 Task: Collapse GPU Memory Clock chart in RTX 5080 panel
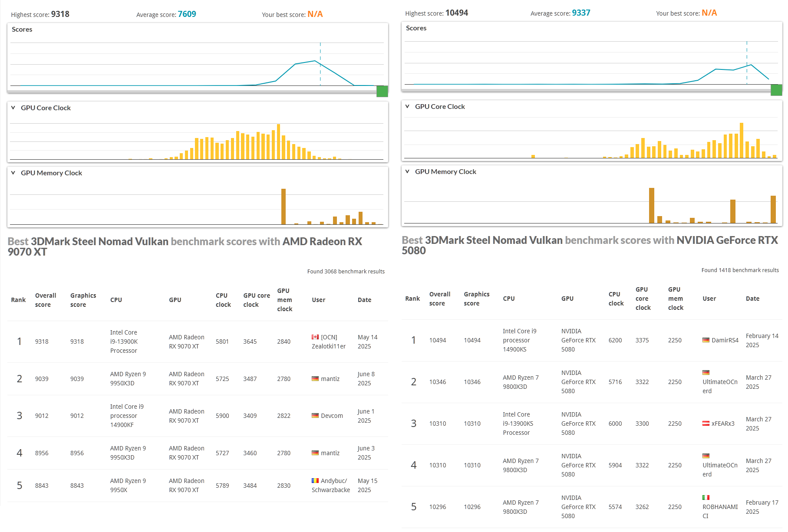407,172
